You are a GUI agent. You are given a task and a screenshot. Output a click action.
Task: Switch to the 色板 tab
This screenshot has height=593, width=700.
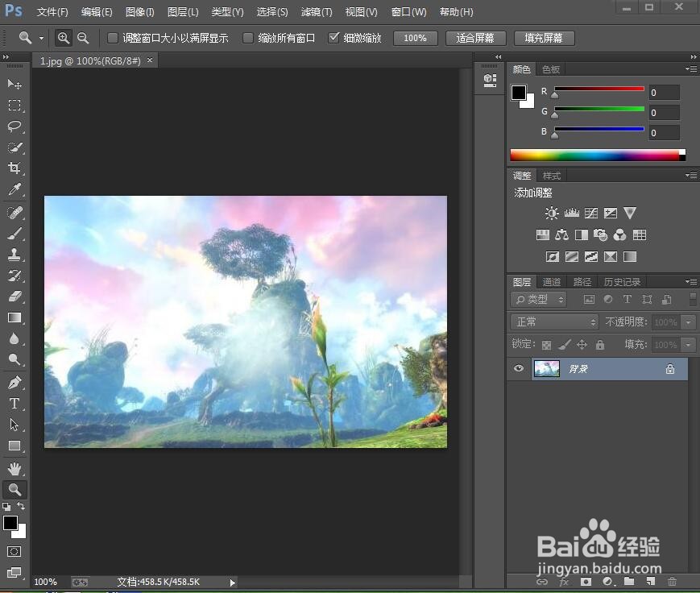coord(551,69)
